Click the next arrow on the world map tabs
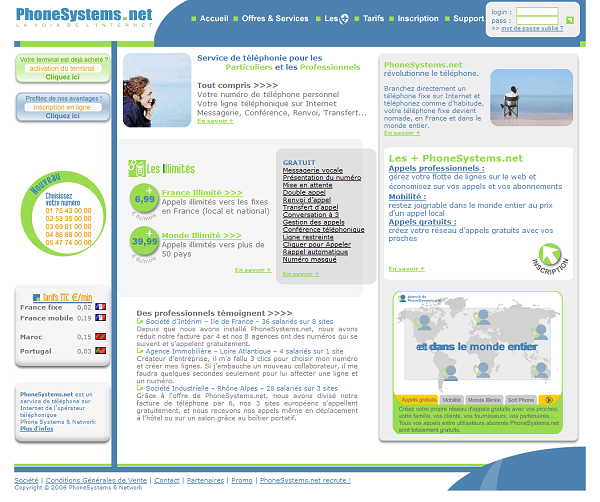The image size is (600, 502). point(548,399)
